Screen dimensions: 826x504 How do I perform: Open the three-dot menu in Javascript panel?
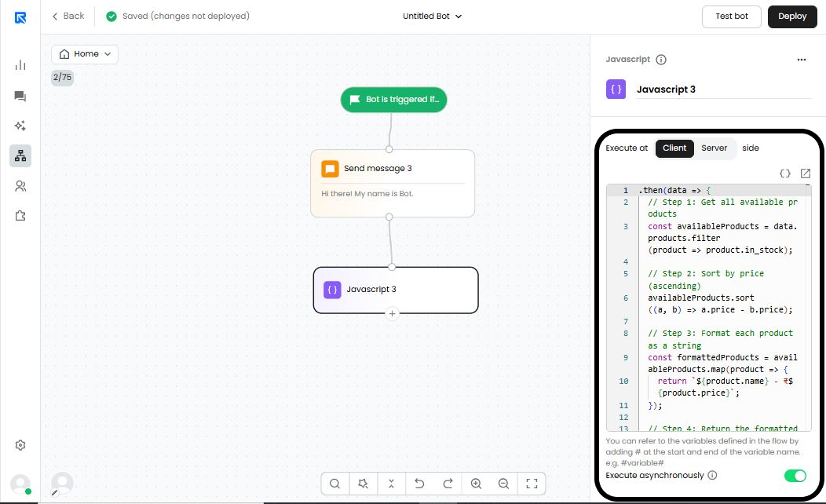tap(801, 60)
